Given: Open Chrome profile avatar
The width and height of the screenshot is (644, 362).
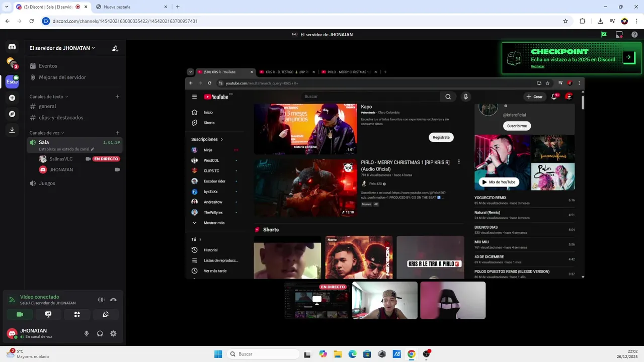Looking at the screenshot, I should click(x=624, y=21).
